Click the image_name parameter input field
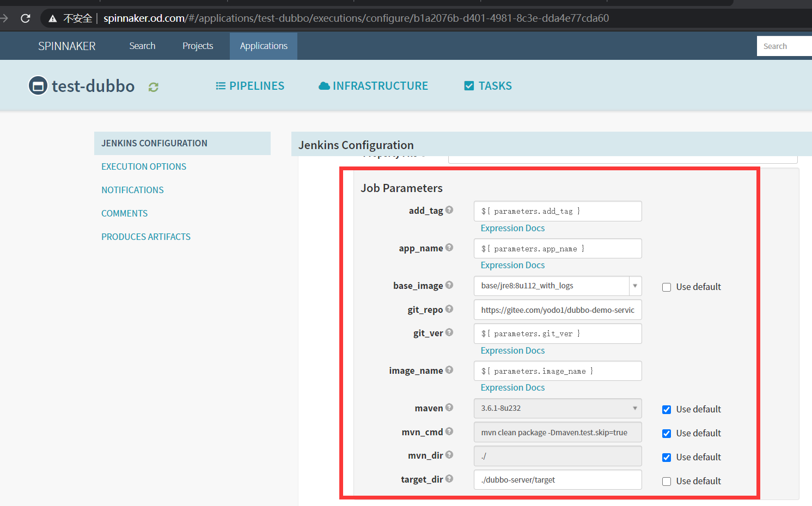 pos(558,371)
